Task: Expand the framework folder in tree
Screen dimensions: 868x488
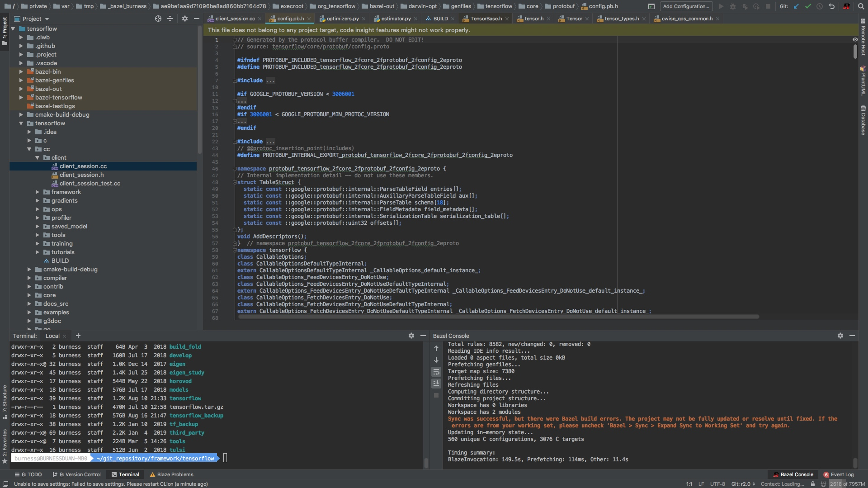Action: coord(38,192)
